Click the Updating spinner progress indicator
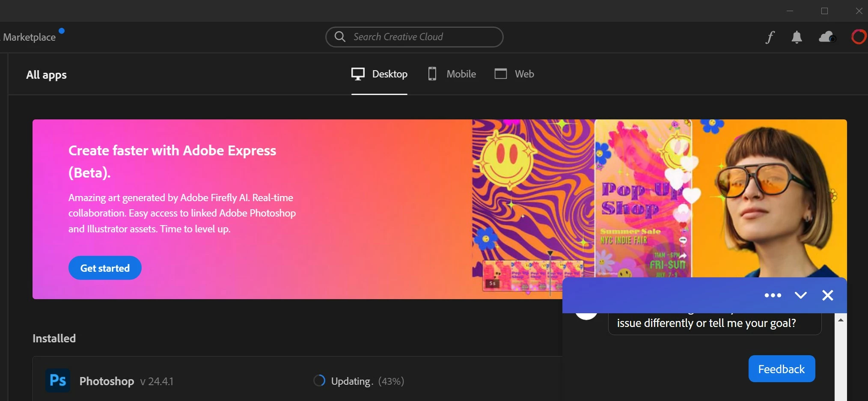The width and height of the screenshot is (868, 401). pyautogui.click(x=319, y=380)
